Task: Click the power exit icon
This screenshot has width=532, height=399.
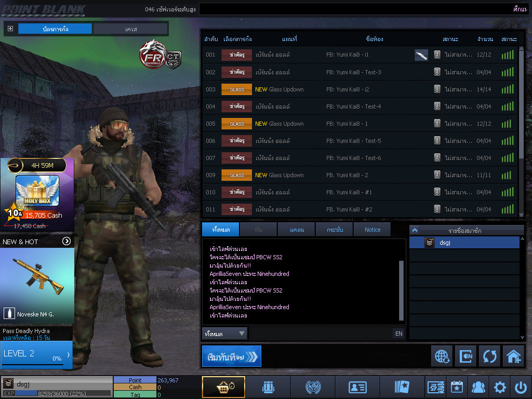Action: [x=521, y=387]
